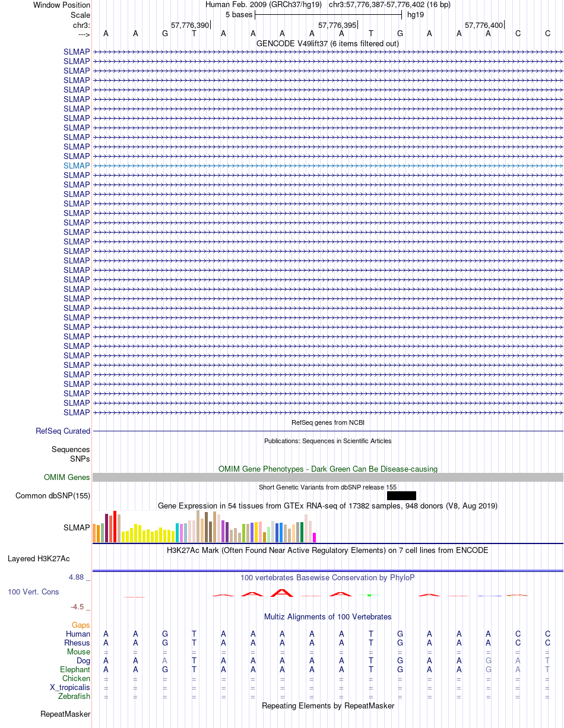Image resolution: width=564 pixels, height=728 pixels.
Task: Select the Human alignment row label
Action: pos(78,634)
